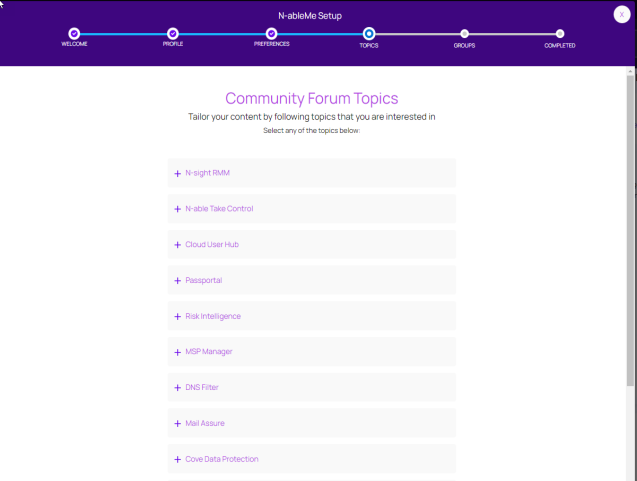Go back to the Profile step
The width and height of the screenshot is (637, 481).
click(173, 33)
